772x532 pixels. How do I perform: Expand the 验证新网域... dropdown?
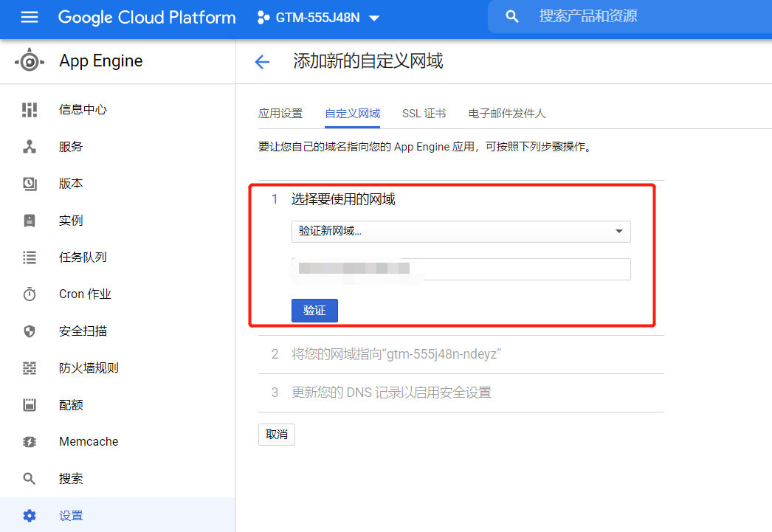[x=461, y=231]
